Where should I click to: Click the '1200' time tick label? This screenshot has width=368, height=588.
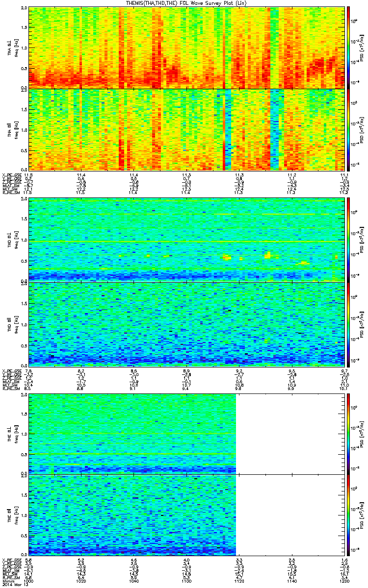pos(344,581)
